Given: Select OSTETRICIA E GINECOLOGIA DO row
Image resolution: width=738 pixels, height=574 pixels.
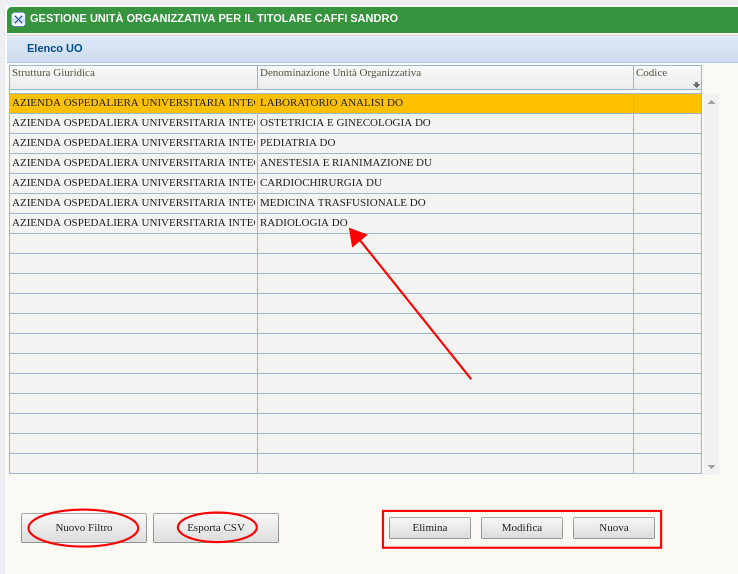Looking at the screenshot, I should [355, 123].
